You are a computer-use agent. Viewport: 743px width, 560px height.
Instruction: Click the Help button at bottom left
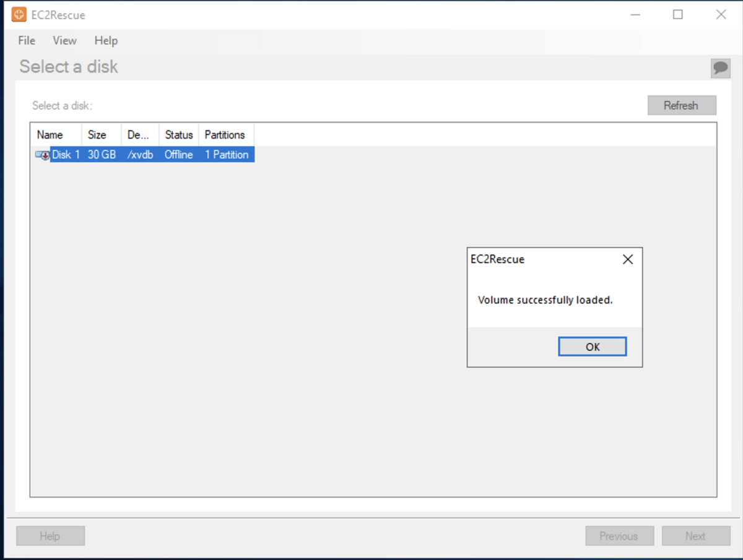tap(50, 536)
